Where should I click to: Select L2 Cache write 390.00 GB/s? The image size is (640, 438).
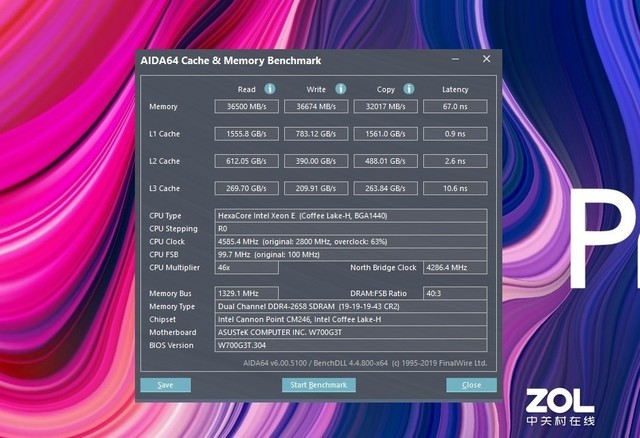[x=316, y=161]
